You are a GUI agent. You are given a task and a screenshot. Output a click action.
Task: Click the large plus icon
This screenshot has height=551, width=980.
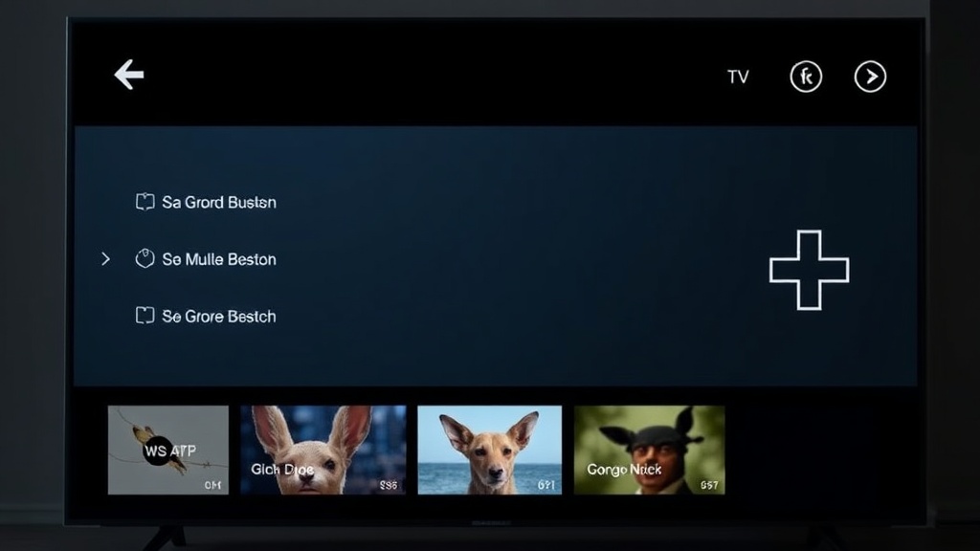click(x=809, y=270)
